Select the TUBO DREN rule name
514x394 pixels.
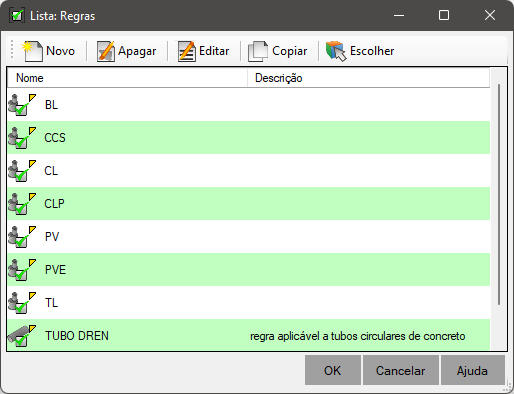[x=77, y=336]
